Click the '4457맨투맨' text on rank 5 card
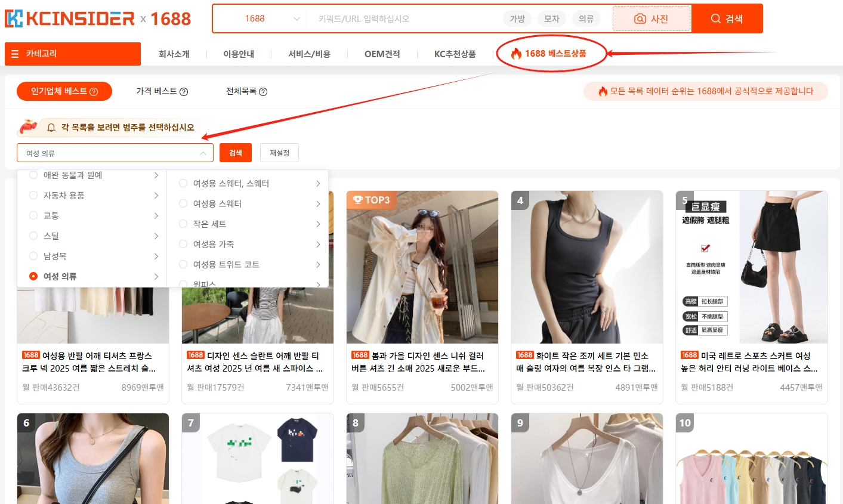 [x=801, y=388]
